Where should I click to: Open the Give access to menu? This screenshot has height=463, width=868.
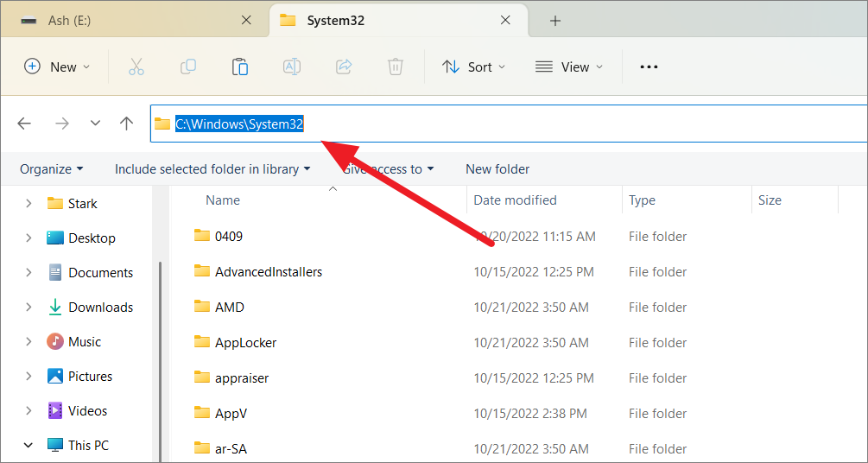tap(388, 169)
